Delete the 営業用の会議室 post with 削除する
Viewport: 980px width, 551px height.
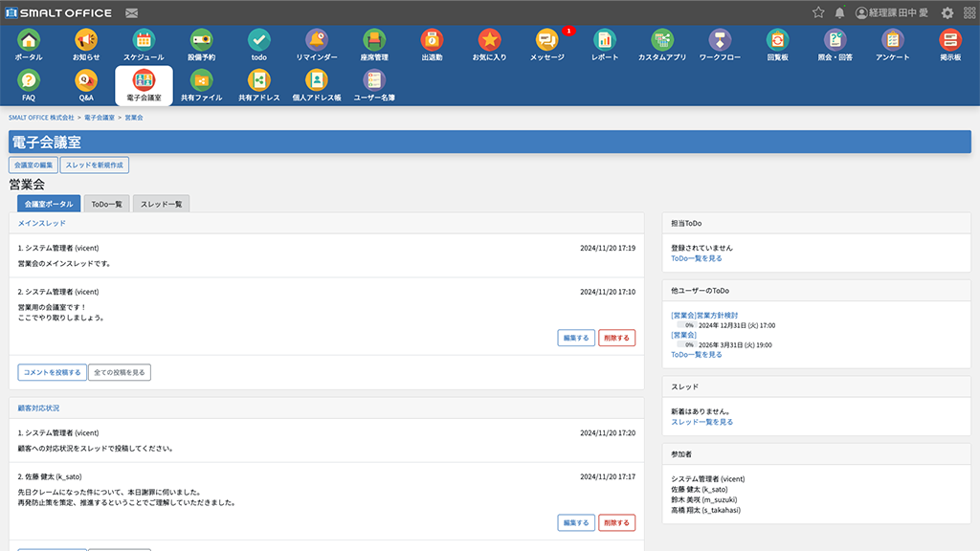(616, 338)
